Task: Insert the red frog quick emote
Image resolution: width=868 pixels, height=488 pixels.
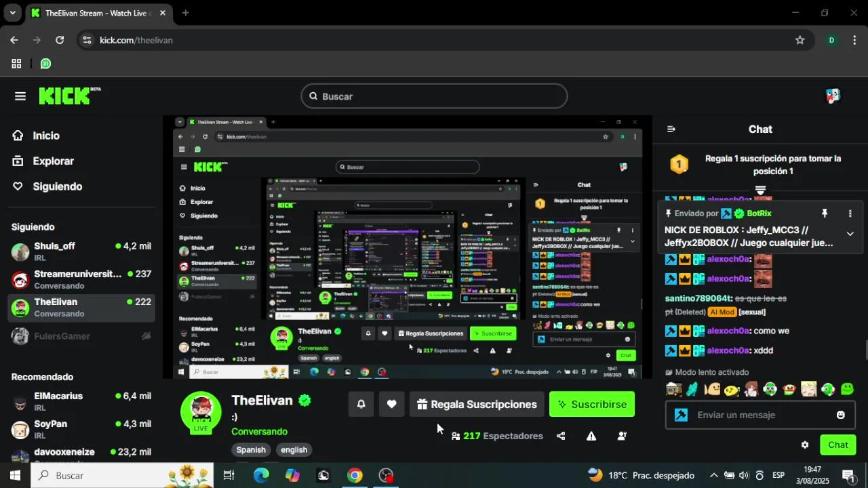Action: click(789, 389)
